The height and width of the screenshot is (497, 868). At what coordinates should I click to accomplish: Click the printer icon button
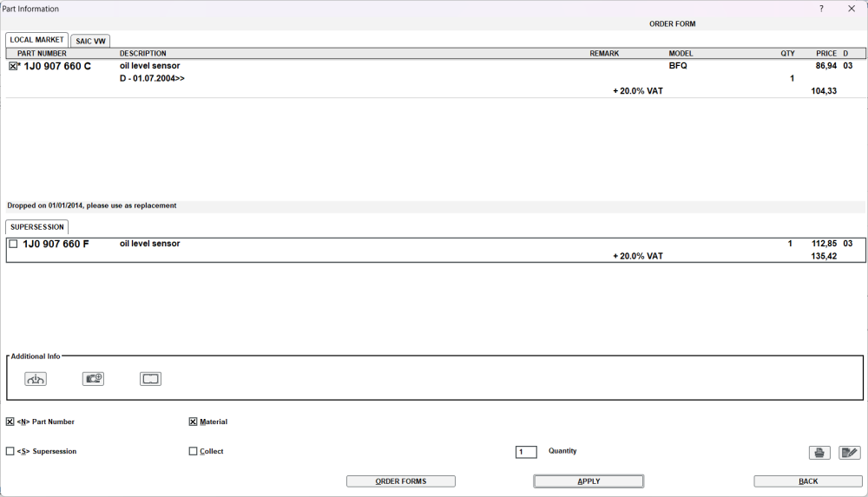coord(819,453)
